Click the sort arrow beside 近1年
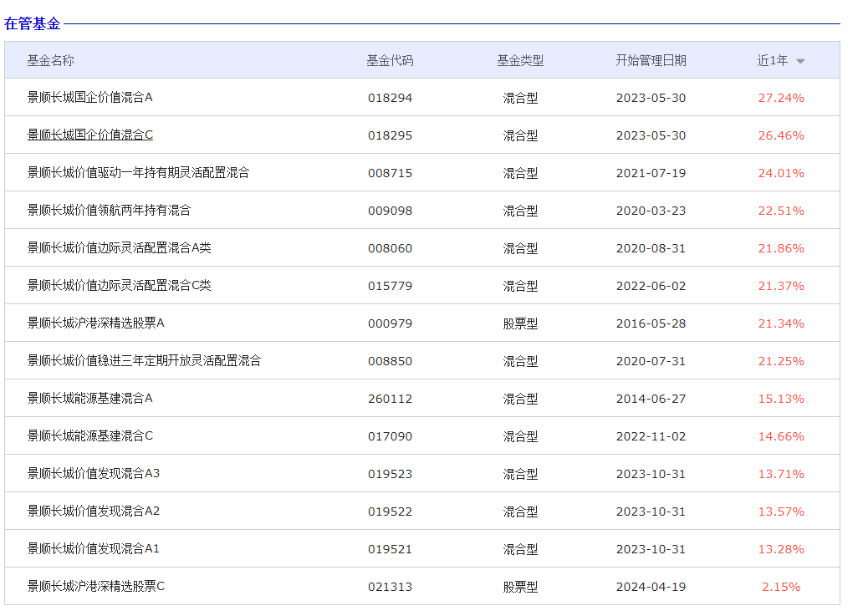The height and width of the screenshot is (616, 863). click(800, 61)
